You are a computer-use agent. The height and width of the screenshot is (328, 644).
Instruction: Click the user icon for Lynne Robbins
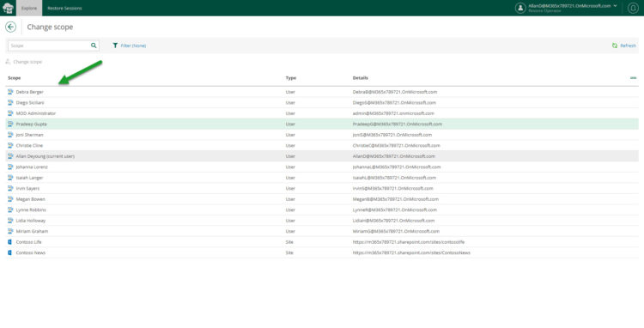[10, 210]
